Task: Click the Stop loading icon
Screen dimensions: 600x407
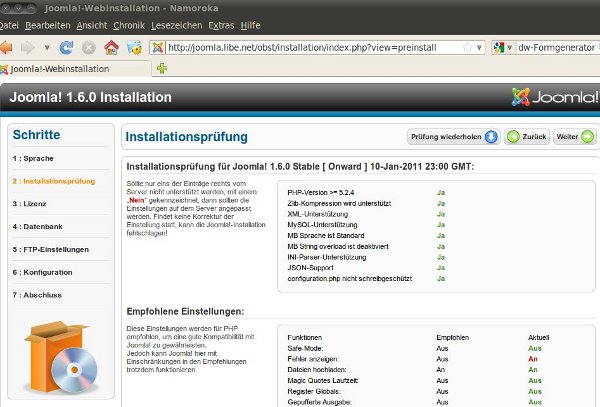Action: [x=89, y=48]
